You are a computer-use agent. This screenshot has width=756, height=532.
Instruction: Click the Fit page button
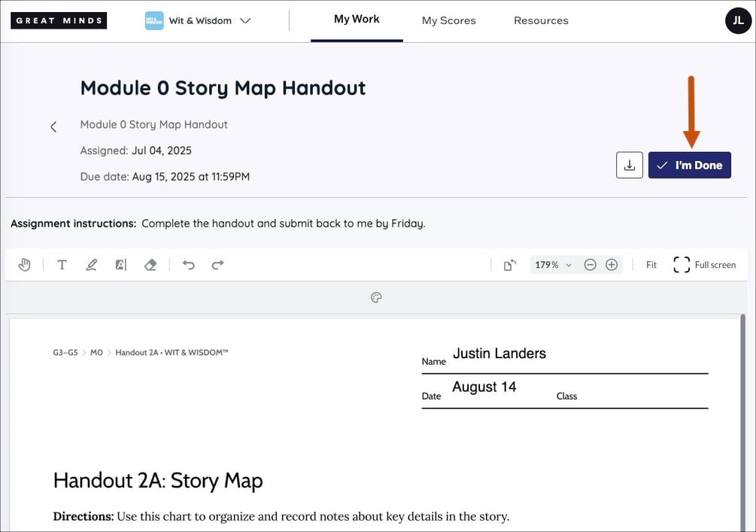tap(651, 265)
